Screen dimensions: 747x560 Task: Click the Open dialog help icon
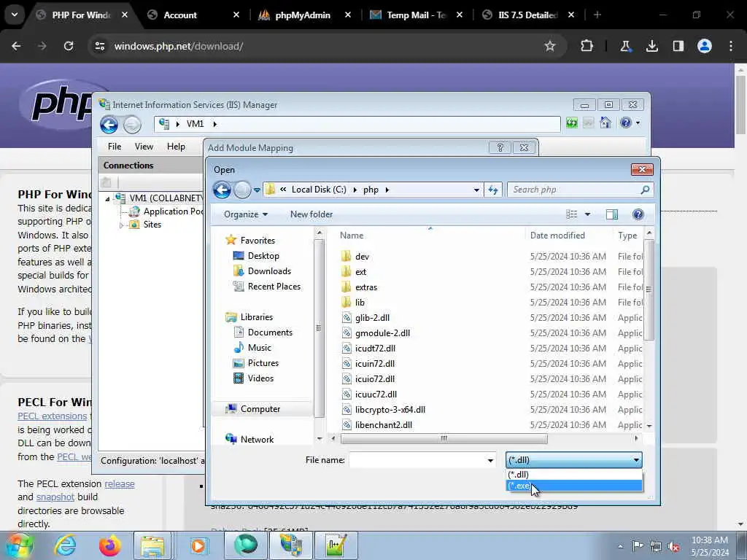[638, 214]
